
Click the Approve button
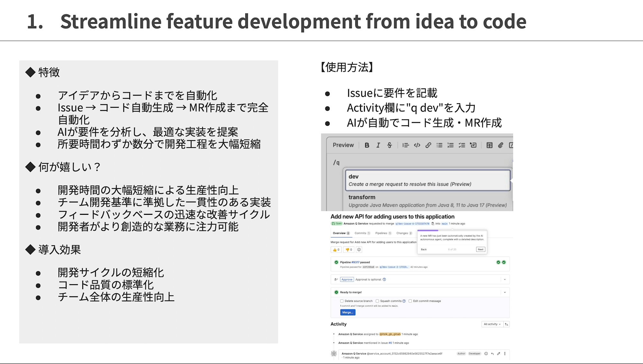pyautogui.click(x=347, y=279)
